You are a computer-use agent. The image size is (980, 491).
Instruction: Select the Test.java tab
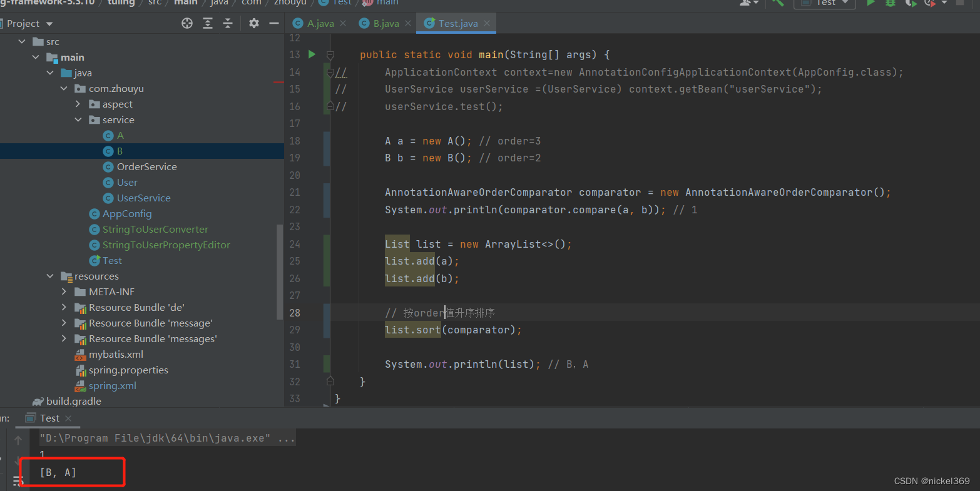457,23
